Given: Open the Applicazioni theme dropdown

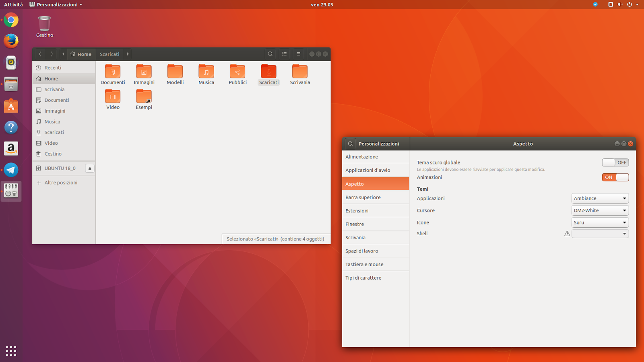Looking at the screenshot, I should click(x=600, y=198).
